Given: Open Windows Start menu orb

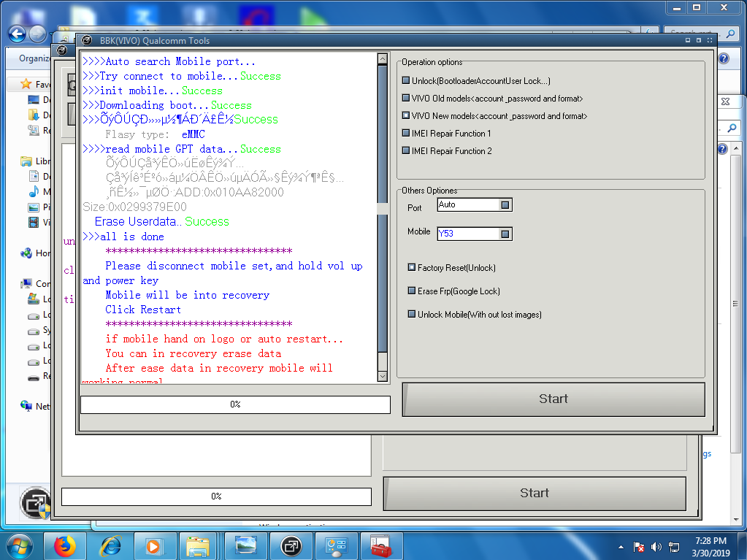Looking at the screenshot, I should pos(19,546).
